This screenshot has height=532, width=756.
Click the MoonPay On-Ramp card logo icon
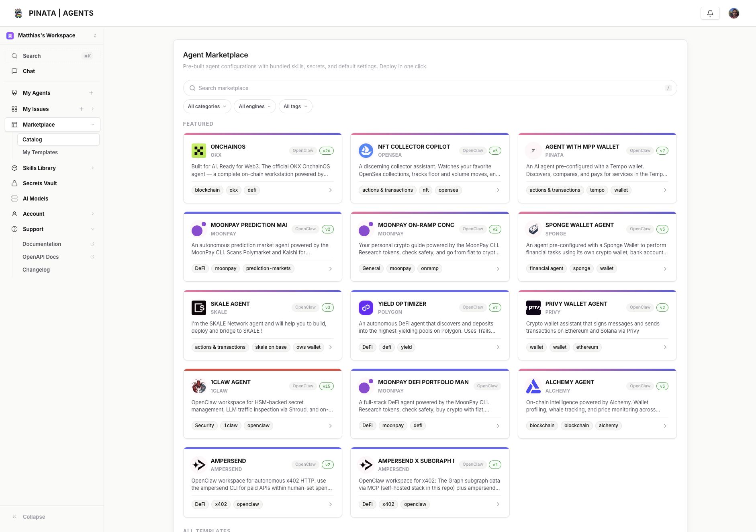click(366, 229)
